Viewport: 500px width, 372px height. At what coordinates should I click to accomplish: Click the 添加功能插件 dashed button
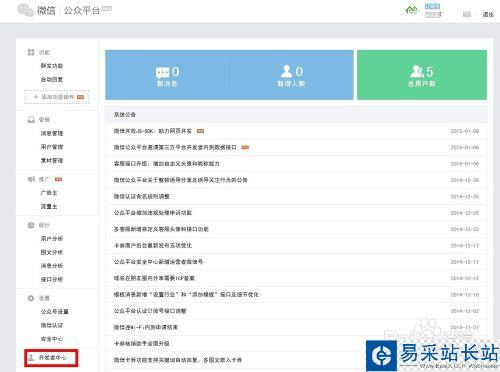click(x=57, y=97)
